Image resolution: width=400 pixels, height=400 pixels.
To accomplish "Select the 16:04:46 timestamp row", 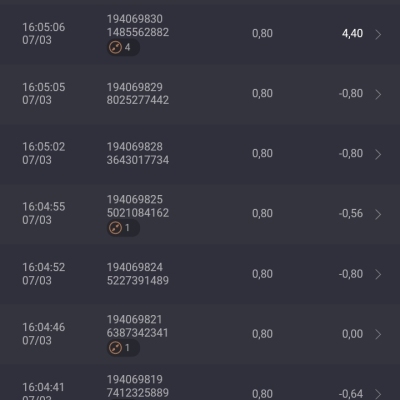I will pyautogui.click(x=200, y=334).
